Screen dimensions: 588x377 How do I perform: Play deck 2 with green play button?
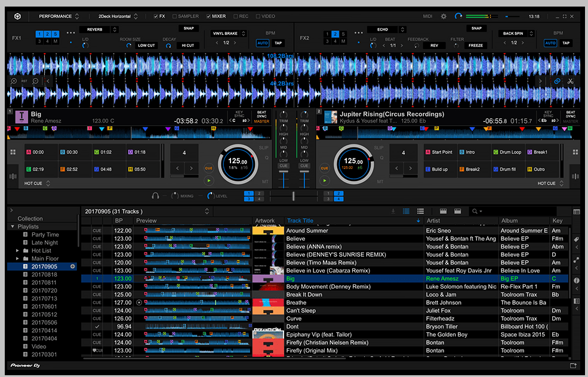[x=324, y=180]
